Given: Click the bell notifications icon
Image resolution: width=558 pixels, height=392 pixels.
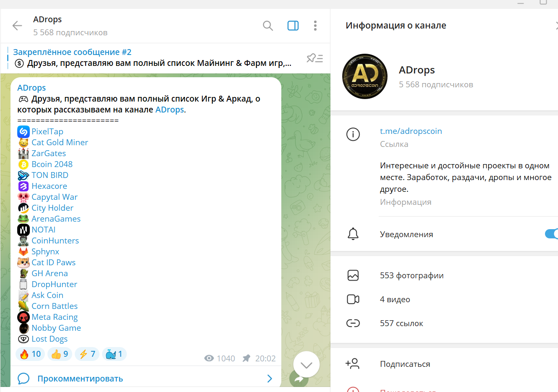Looking at the screenshot, I should click(353, 234).
